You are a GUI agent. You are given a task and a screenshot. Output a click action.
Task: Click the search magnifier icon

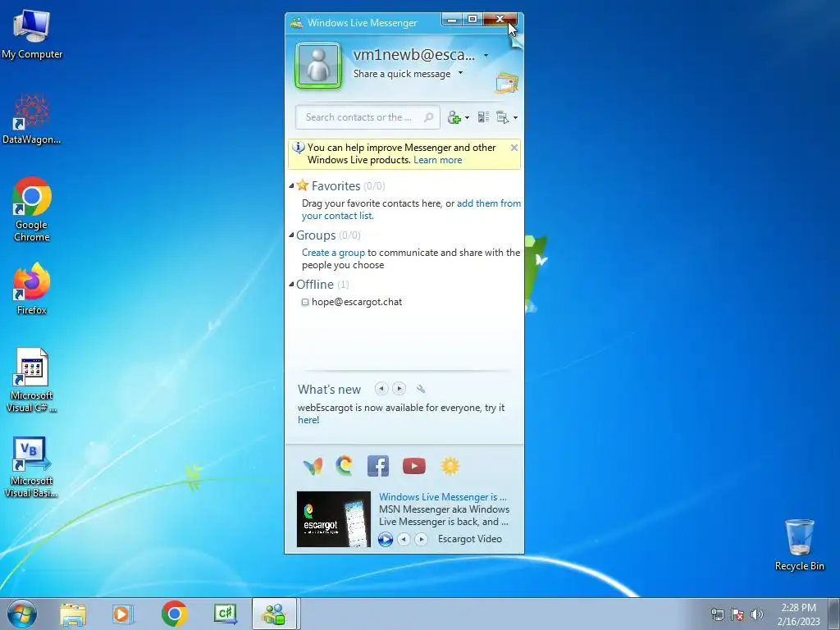coord(428,117)
